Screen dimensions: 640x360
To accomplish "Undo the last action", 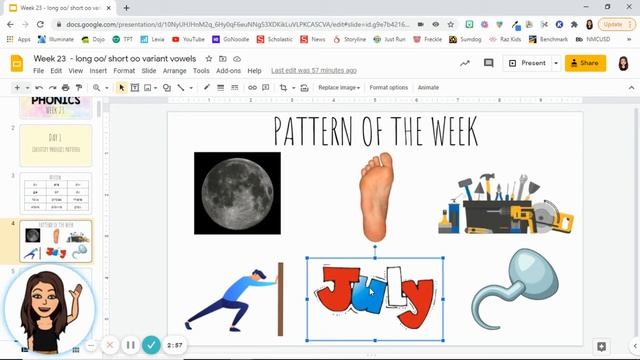I will 39,88.
